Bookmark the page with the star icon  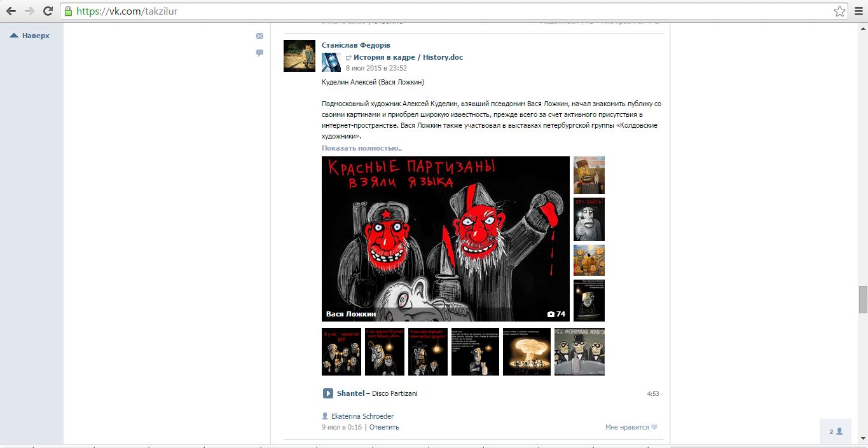(839, 11)
